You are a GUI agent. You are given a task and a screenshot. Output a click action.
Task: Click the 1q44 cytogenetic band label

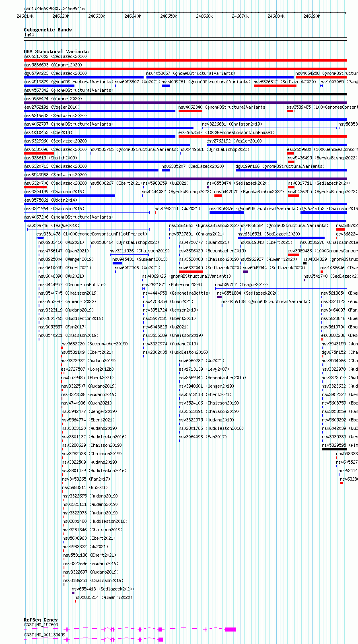29,35
